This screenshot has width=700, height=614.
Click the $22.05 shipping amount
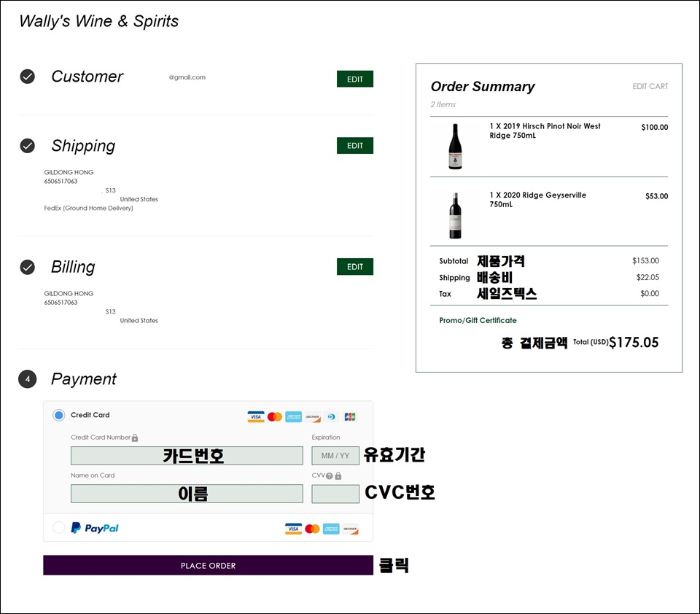click(x=647, y=277)
